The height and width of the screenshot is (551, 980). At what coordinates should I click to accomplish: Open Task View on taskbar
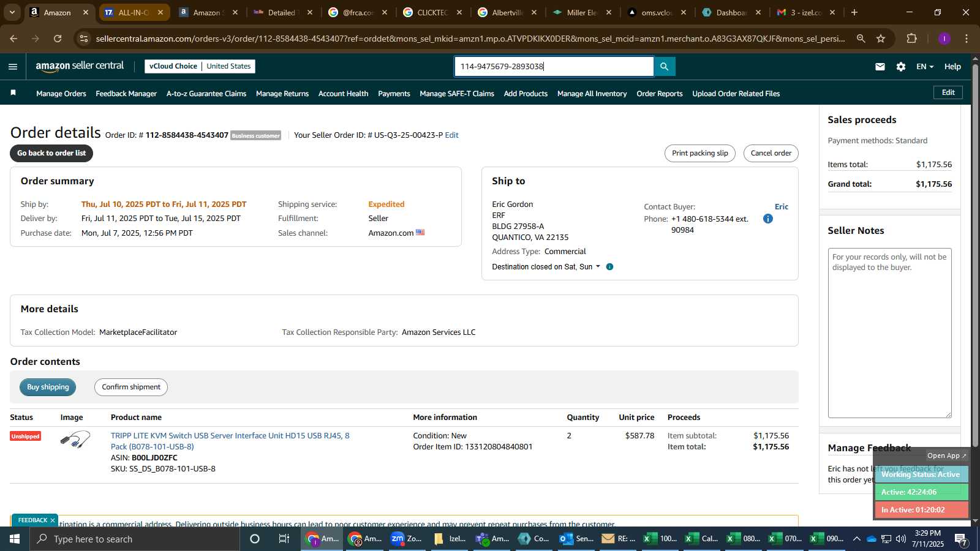tap(284, 539)
